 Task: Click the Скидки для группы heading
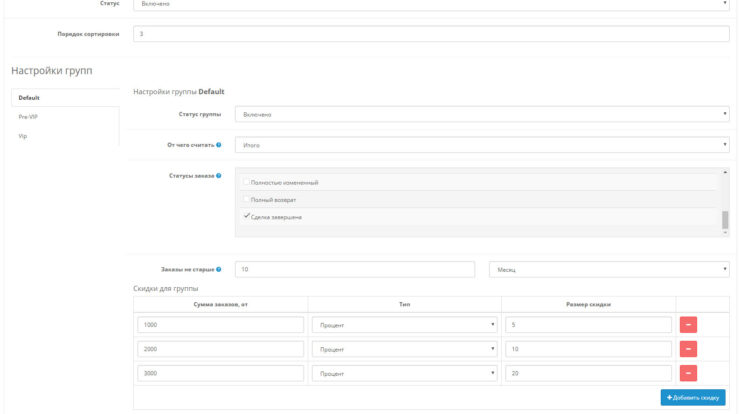pos(166,288)
